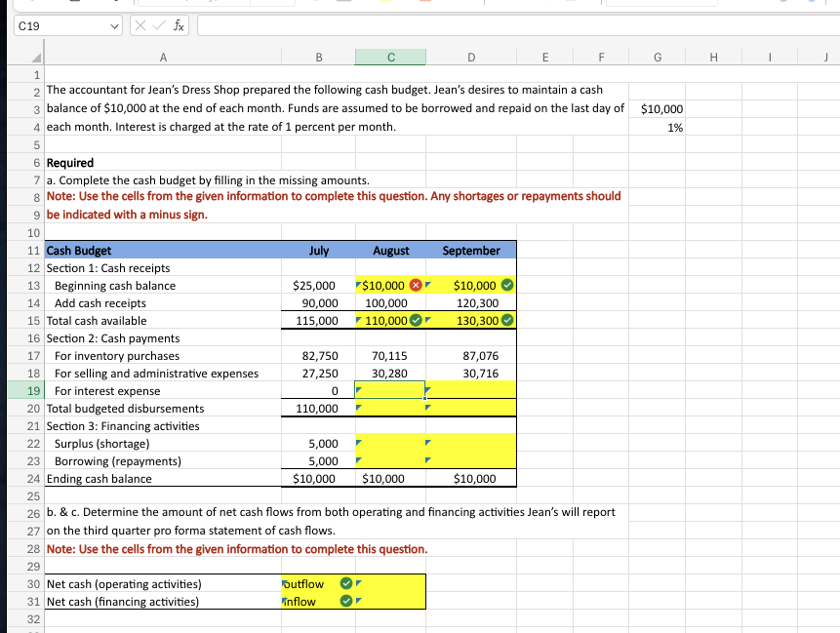
Task: Select row 24 header
Action: pos(25,479)
